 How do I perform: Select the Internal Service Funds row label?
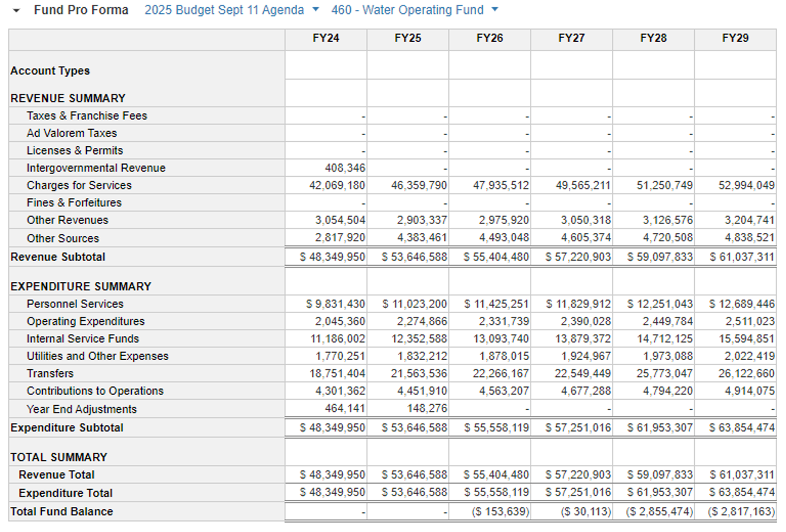pos(83,339)
